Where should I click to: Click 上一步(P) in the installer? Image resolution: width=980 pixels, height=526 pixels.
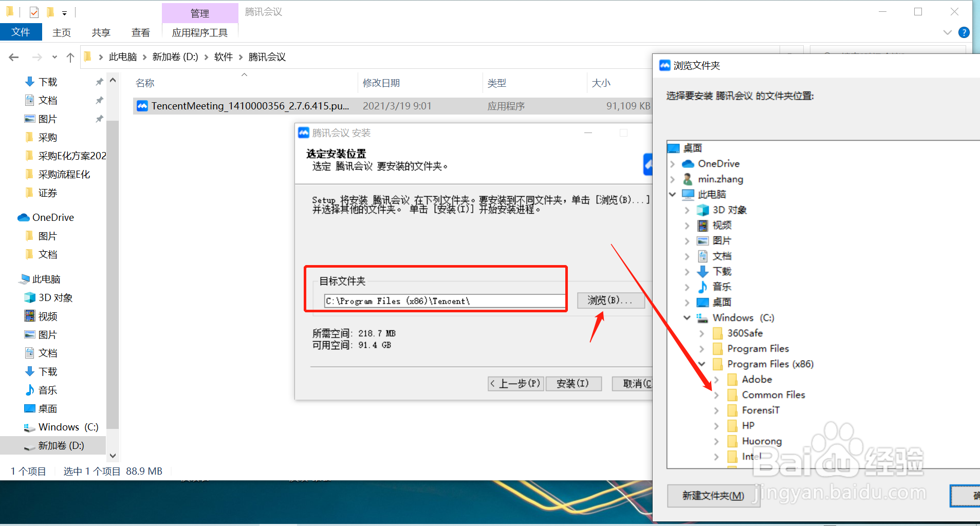pyautogui.click(x=515, y=384)
